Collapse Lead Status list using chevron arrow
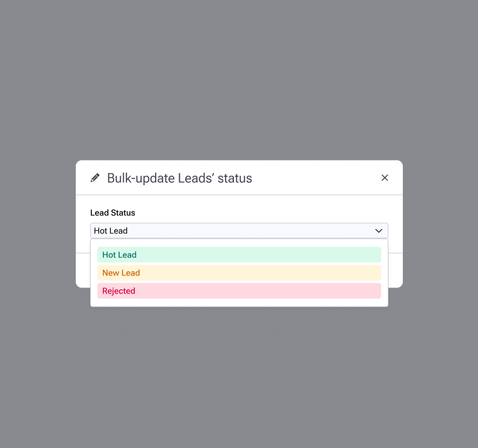478x448 pixels. (379, 231)
